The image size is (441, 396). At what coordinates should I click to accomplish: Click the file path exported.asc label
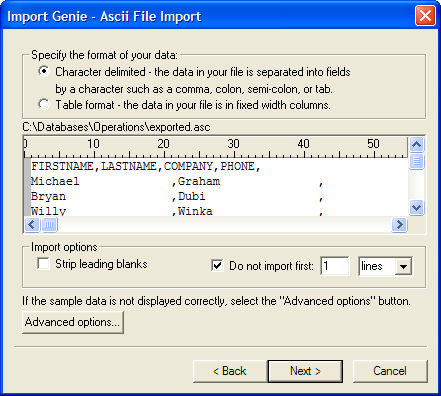tap(116, 127)
